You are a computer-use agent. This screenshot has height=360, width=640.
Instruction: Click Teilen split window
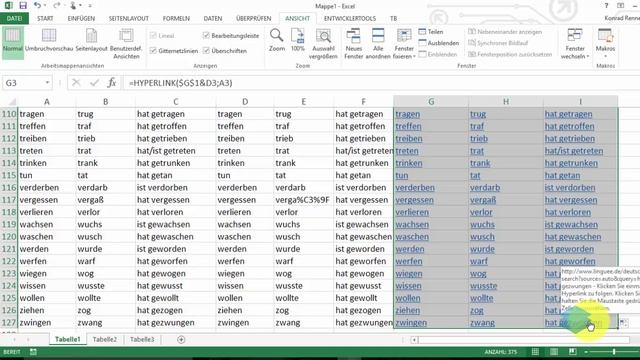[431, 31]
